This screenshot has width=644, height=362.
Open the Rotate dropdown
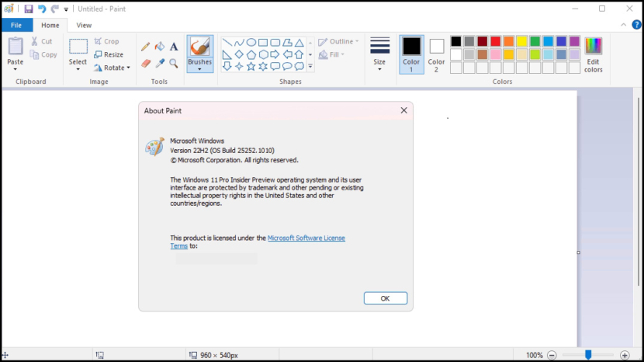pos(112,68)
